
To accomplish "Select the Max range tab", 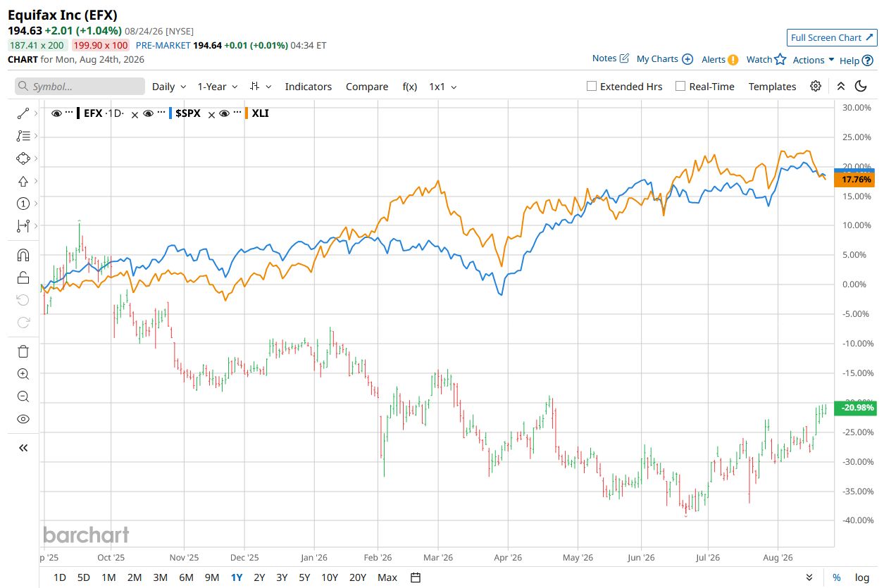I will click(x=387, y=577).
